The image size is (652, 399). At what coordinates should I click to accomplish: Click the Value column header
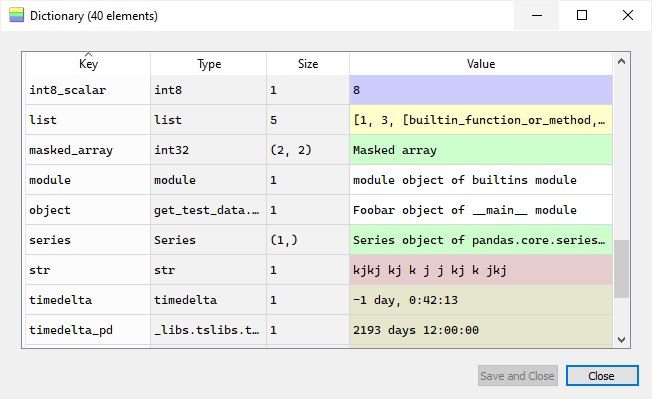481,64
